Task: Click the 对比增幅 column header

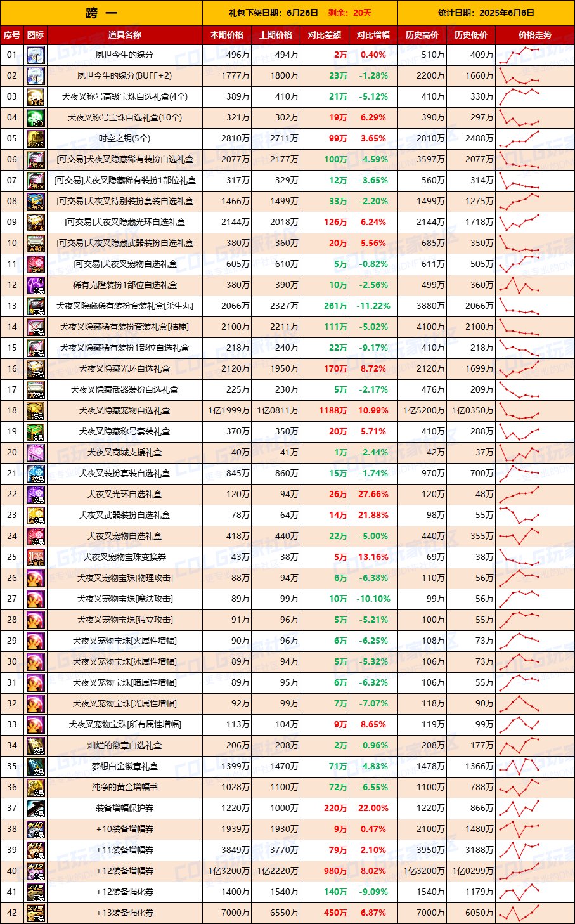Action: click(x=373, y=35)
